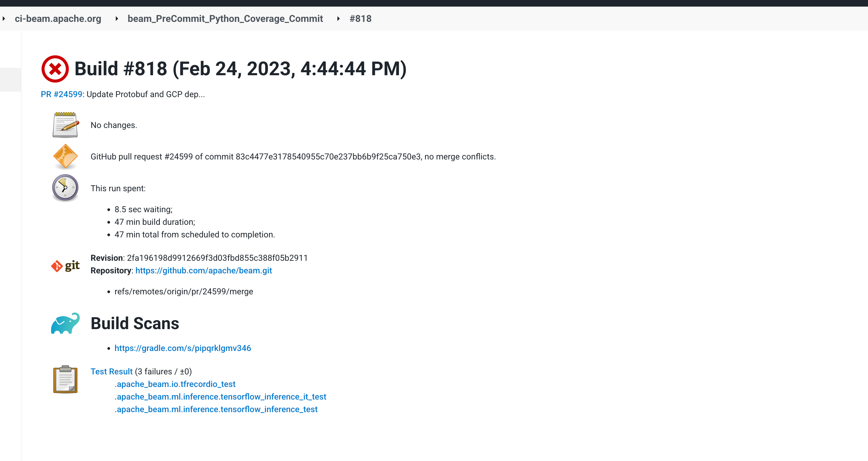Viewport: 868px width, 461px height.
Task: Select the #818 breadcrumb item
Action: (360, 19)
